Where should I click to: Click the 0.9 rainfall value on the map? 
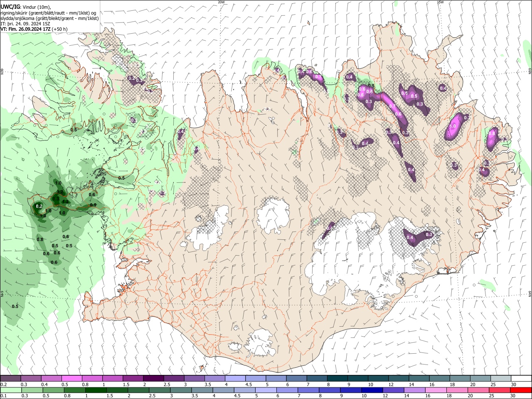94,205
